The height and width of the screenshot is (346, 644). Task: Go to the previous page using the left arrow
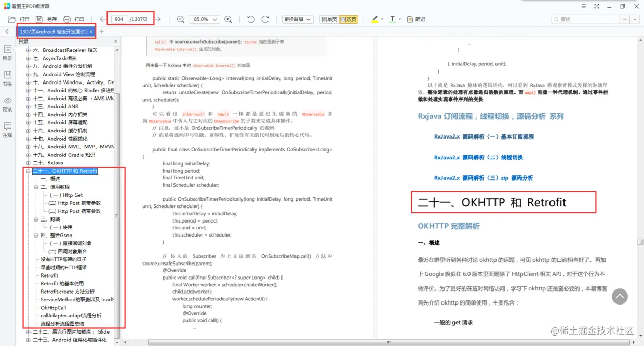click(x=103, y=19)
